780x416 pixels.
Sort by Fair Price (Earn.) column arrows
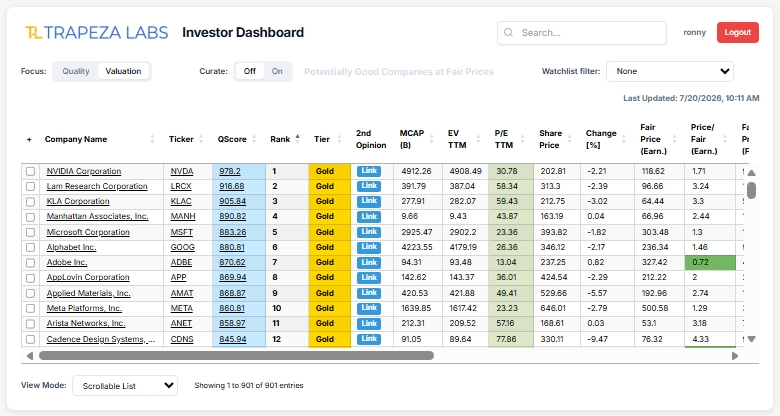[x=675, y=139]
